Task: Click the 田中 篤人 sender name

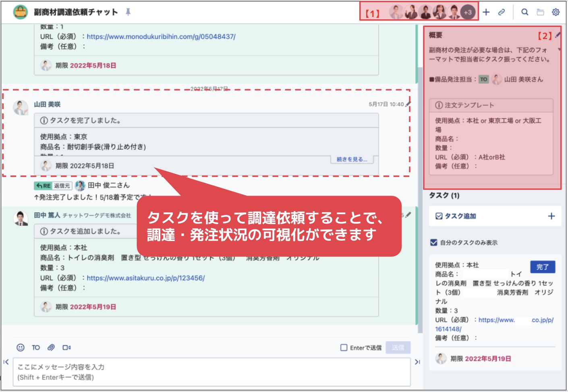Action: point(47,215)
